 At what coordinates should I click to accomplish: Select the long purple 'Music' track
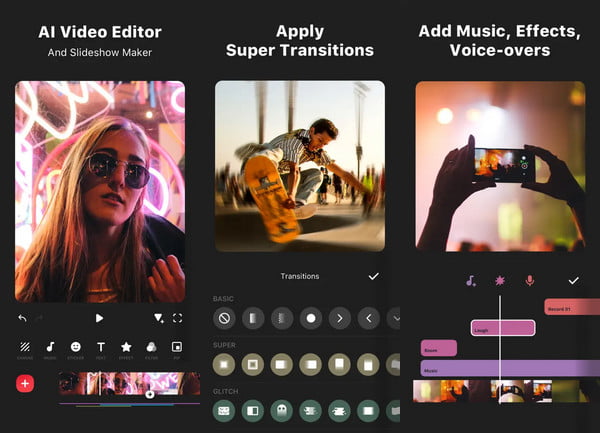click(510, 368)
